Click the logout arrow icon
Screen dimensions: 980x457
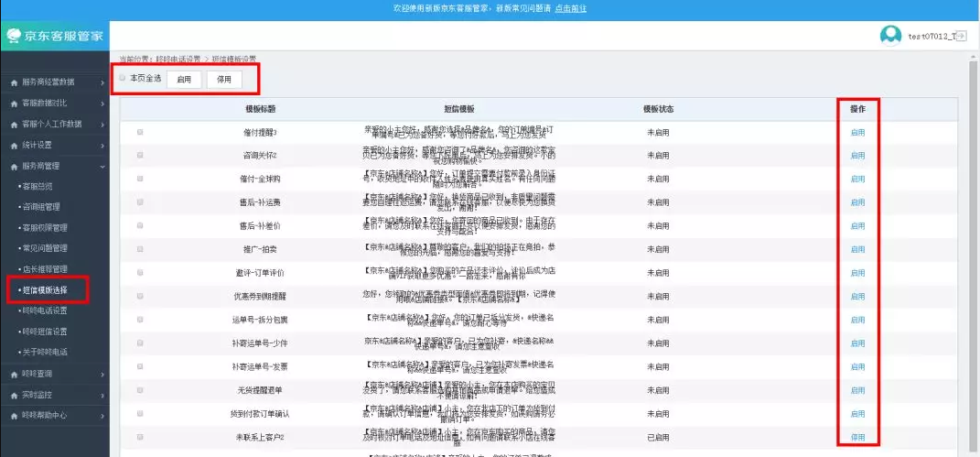960,36
